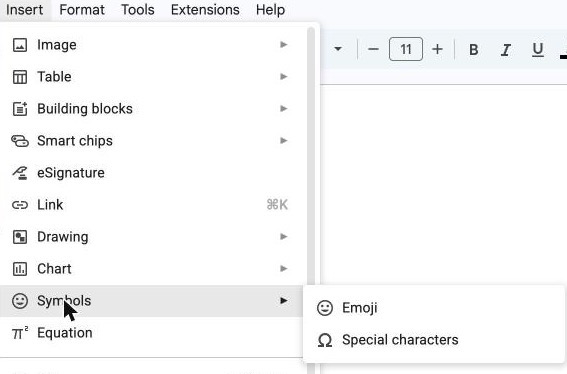Viewport: 567px width, 374px height.
Task: Expand the Symbols submenu arrow
Action: tap(284, 301)
